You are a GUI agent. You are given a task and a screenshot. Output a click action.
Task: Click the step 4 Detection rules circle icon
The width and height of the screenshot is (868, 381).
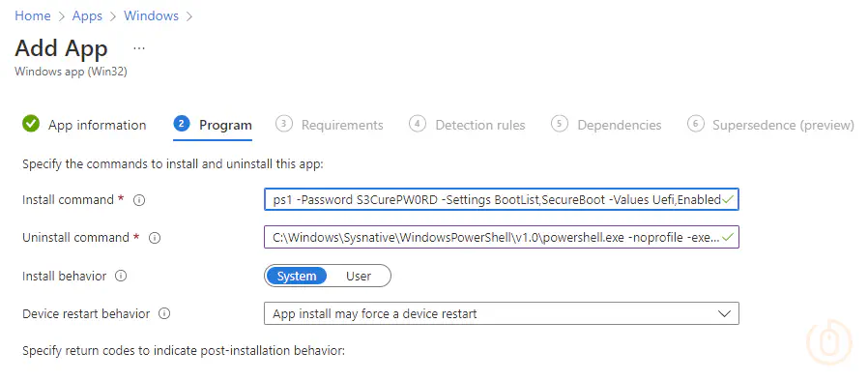coord(418,124)
